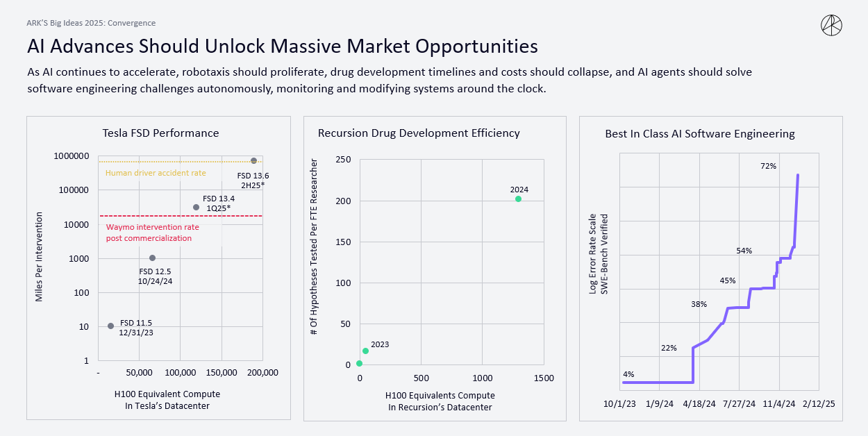Click "# Of Hypotheses Tested Per FTE Researcher"

coord(315,247)
